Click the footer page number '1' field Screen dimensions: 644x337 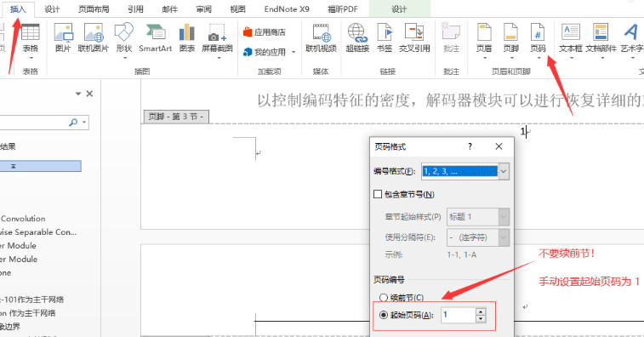pyautogui.click(x=523, y=132)
